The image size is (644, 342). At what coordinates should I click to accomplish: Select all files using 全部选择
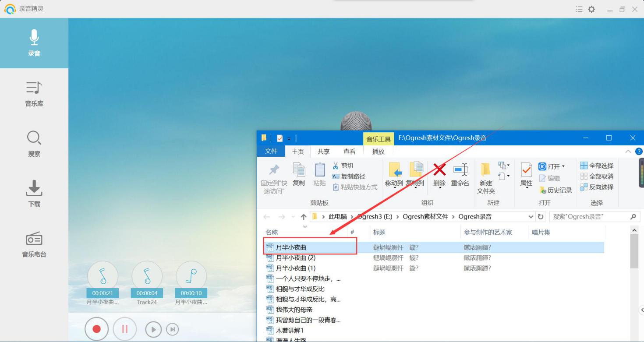tap(596, 165)
